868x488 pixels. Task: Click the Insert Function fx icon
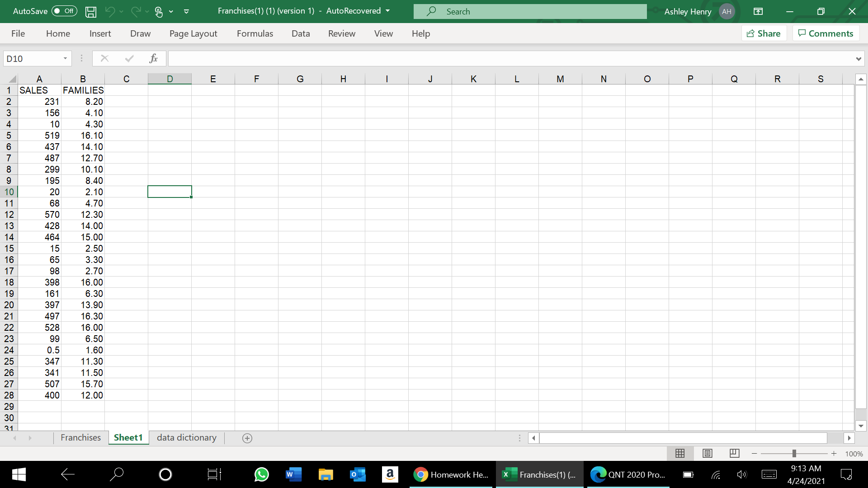point(153,58)
